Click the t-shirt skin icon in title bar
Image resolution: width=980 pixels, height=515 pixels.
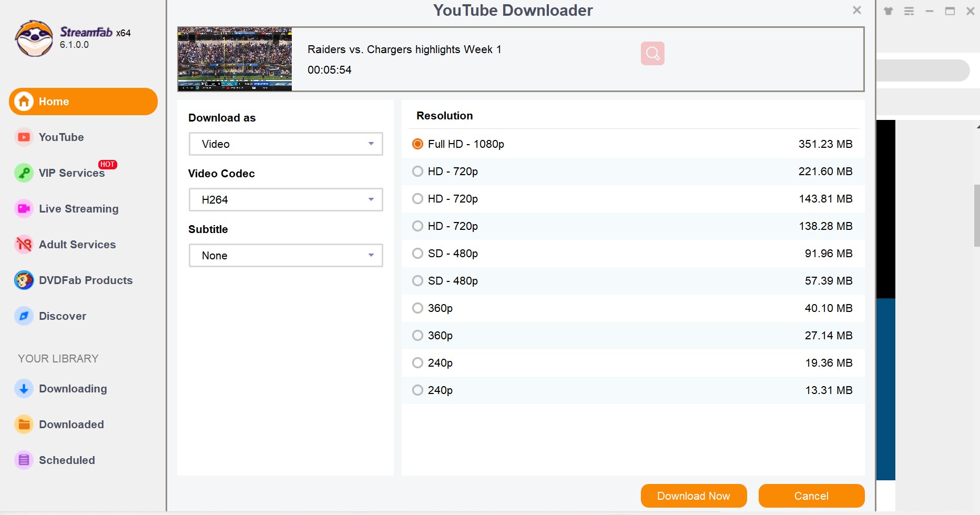click(x=889, y=11)
